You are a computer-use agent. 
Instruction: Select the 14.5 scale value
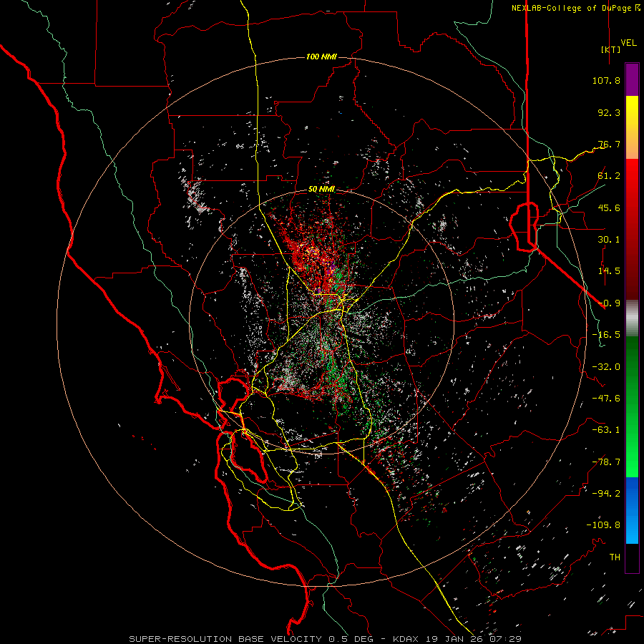[609, 271]
